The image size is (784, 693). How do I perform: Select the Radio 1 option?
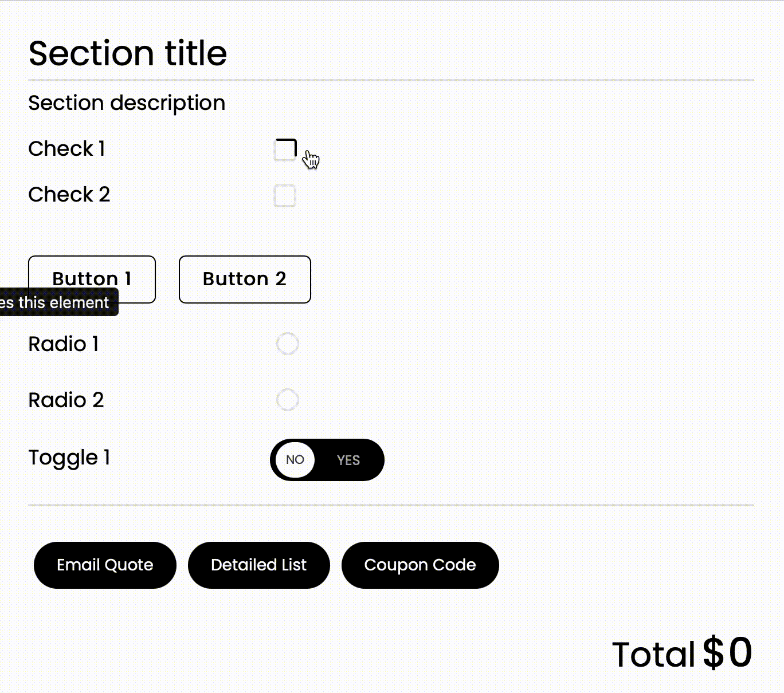coord(287,344)
